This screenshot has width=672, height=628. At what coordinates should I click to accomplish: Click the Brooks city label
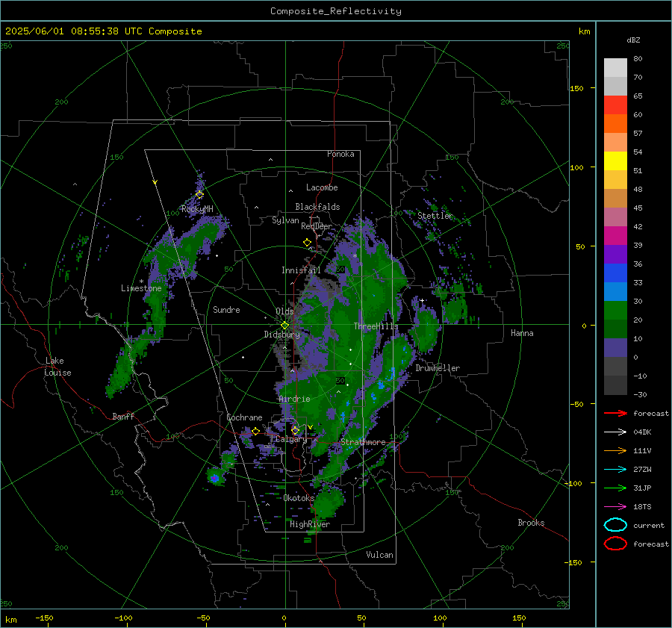[x=531, y=523]
